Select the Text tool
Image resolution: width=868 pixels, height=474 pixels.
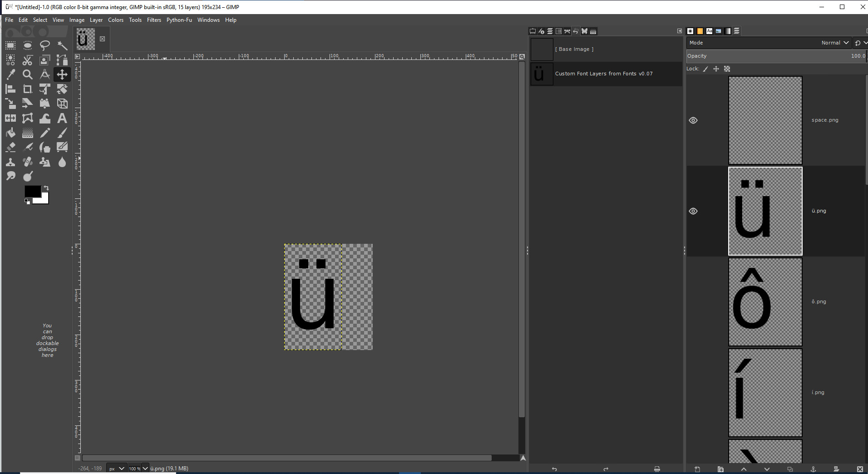(x=62, y=118)
